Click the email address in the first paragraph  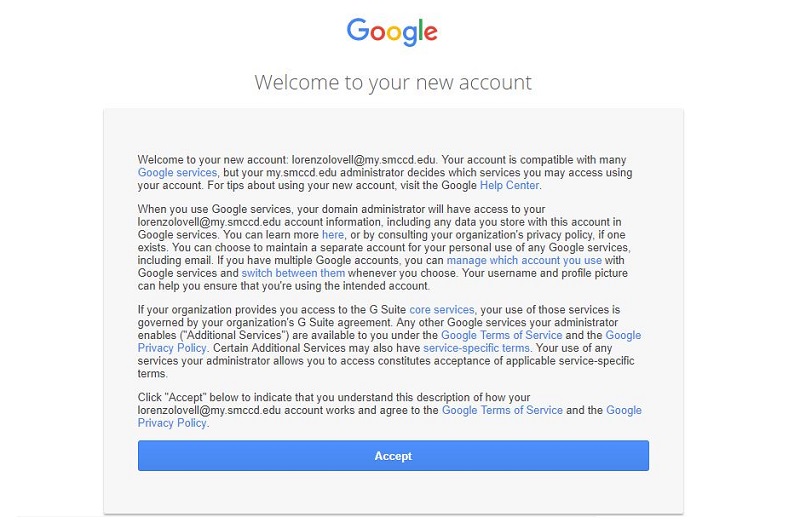click(364, 160)
